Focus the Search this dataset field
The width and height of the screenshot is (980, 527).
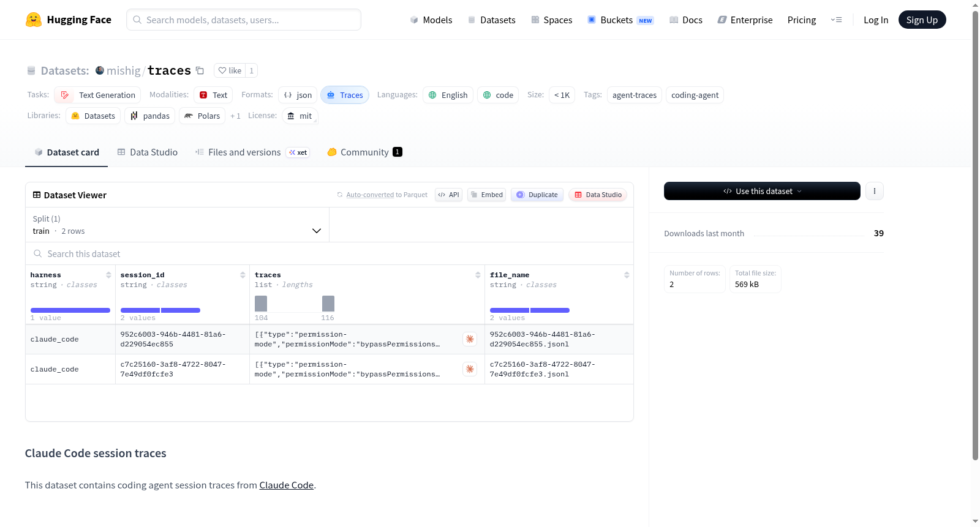tap(330, 253)
